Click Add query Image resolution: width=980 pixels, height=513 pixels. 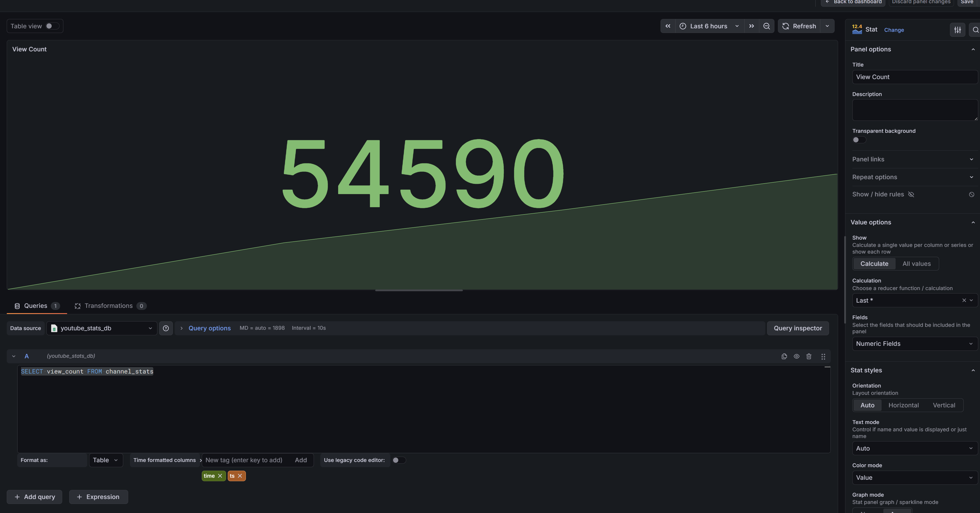35,497
